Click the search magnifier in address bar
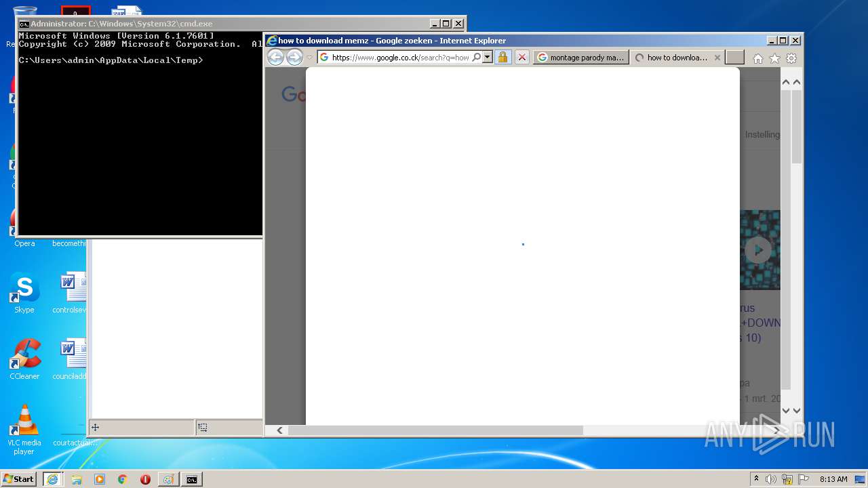The height and width of the screenshot is (488, 868). coord(477,58)
